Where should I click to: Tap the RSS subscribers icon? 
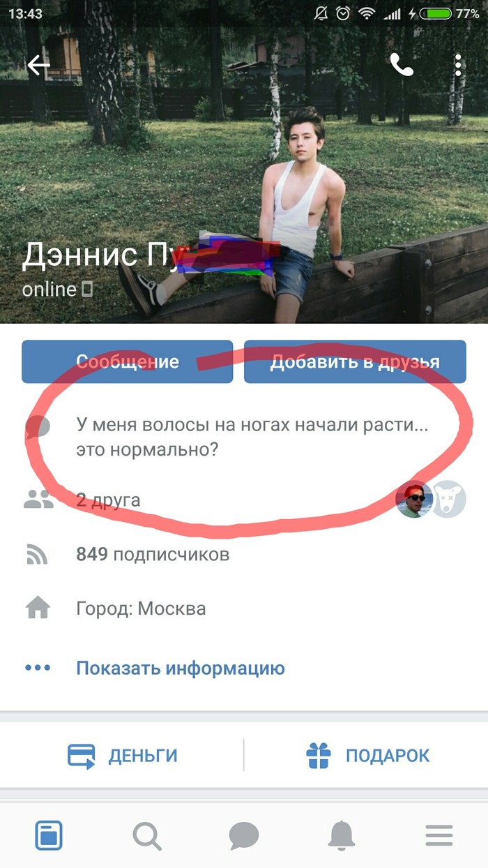click(37, 555)
